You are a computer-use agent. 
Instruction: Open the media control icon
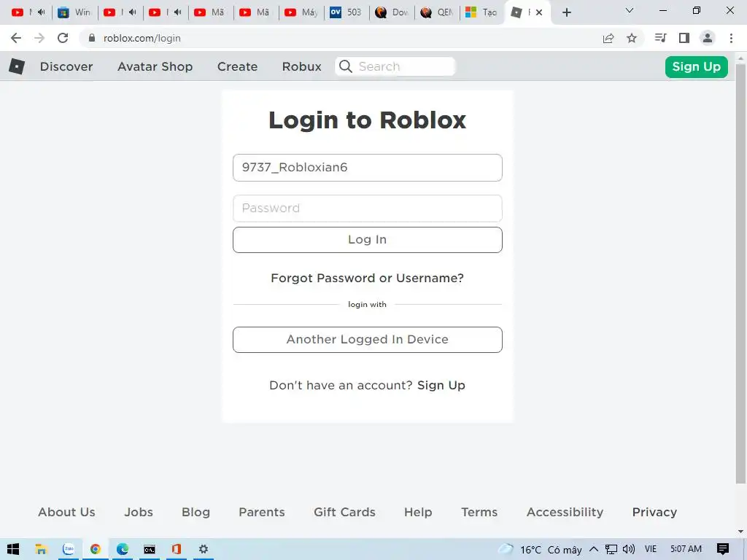660,38
